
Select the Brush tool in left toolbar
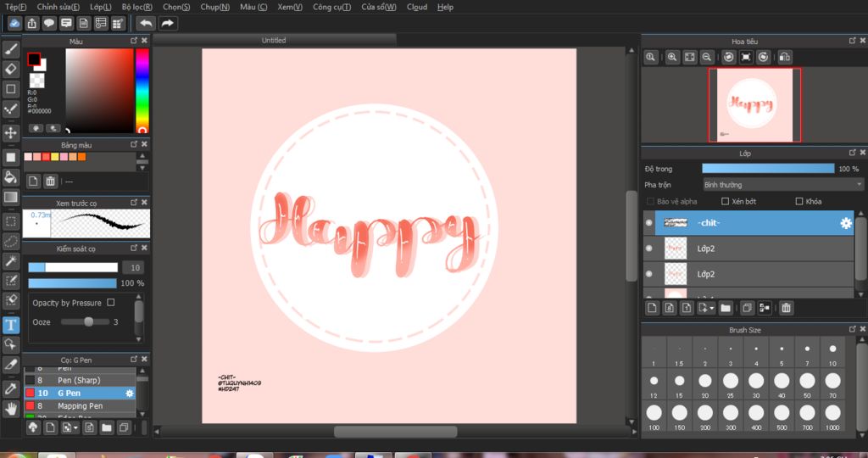pyautogui.click(x=10, y=49)
